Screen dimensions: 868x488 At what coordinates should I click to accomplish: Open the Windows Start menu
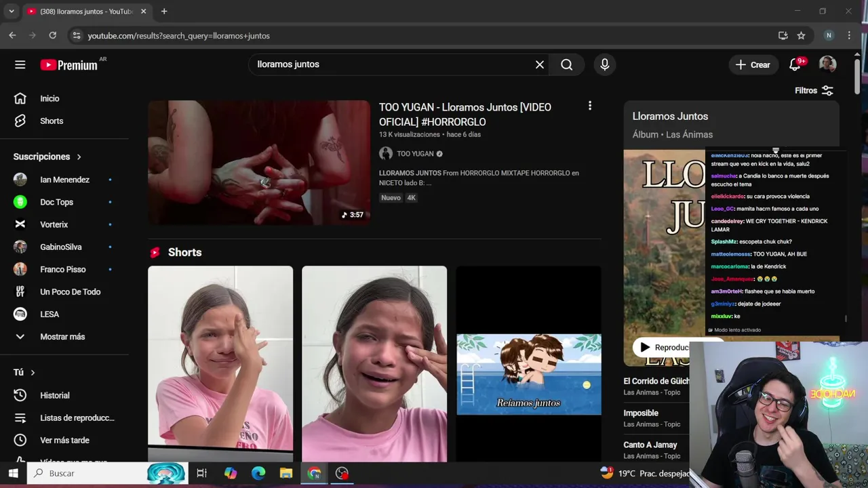[13, 473]
